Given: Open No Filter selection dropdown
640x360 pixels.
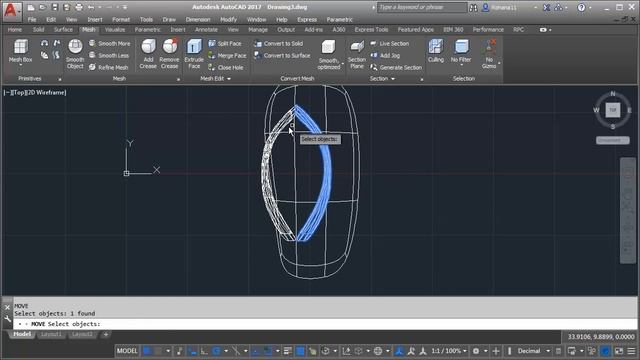Looking at the screenshot, I should [x=461, y=52].
